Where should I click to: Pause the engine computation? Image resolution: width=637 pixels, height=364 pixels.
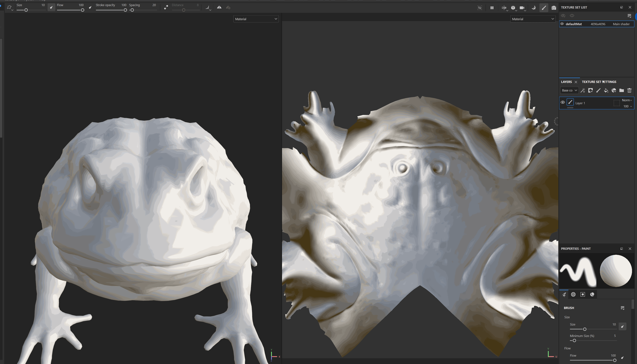coord(492,8)
